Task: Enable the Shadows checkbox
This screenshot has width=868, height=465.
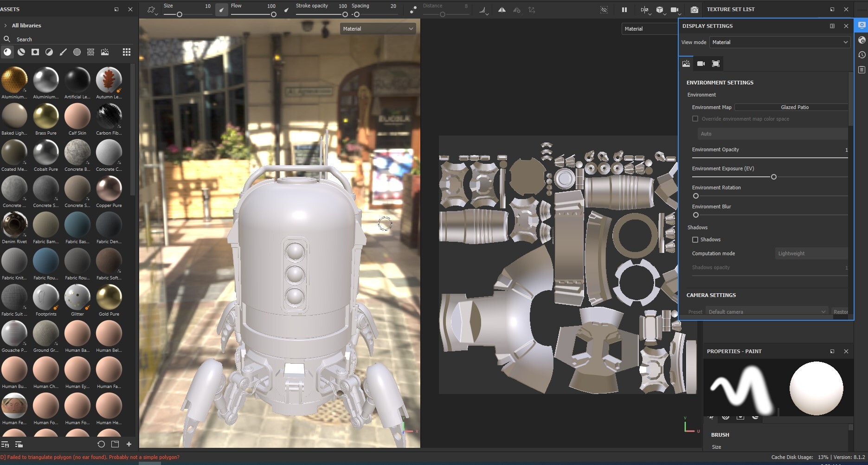Action: click(695, 239)
